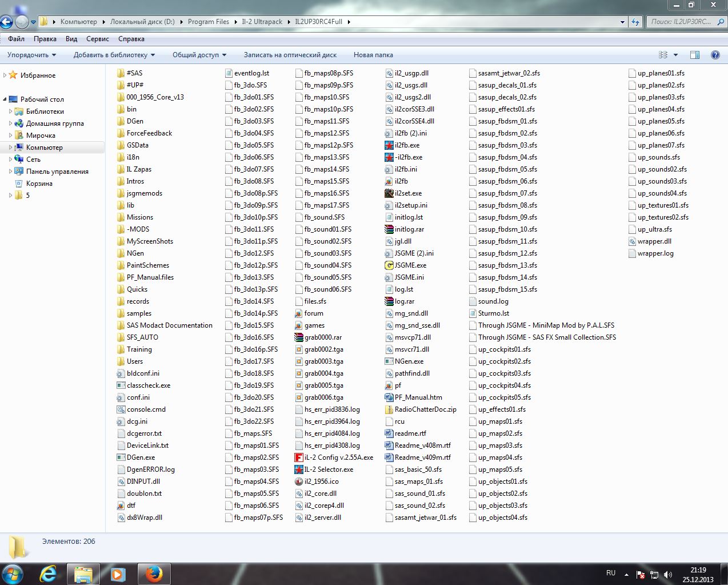Viewport: 728px width, 585px height.
Task: Select Компьютер in navigation pane
Action: click(x=45, y=148)
